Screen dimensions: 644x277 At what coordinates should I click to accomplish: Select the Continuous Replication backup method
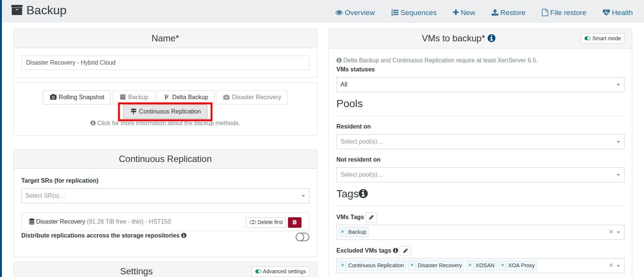pos(165,112)
